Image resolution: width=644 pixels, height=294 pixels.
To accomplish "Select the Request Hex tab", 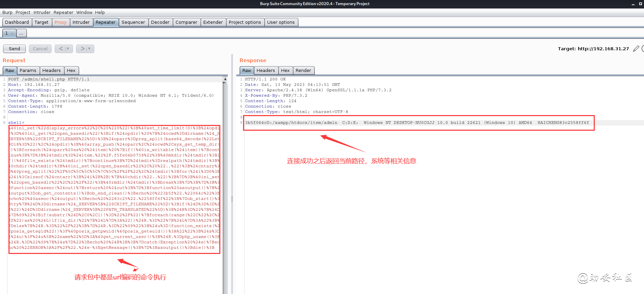I will pyautogui.click(x=71, y=71).
